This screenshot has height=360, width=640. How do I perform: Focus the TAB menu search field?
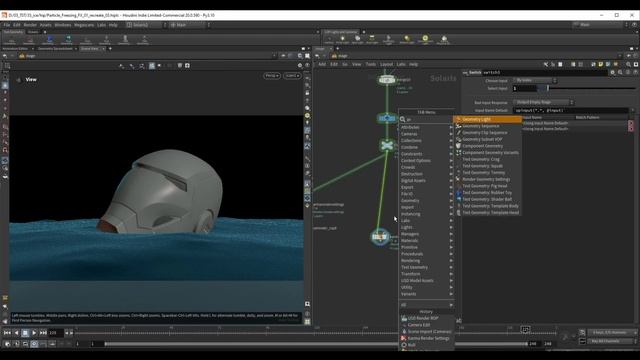[429, 120]
